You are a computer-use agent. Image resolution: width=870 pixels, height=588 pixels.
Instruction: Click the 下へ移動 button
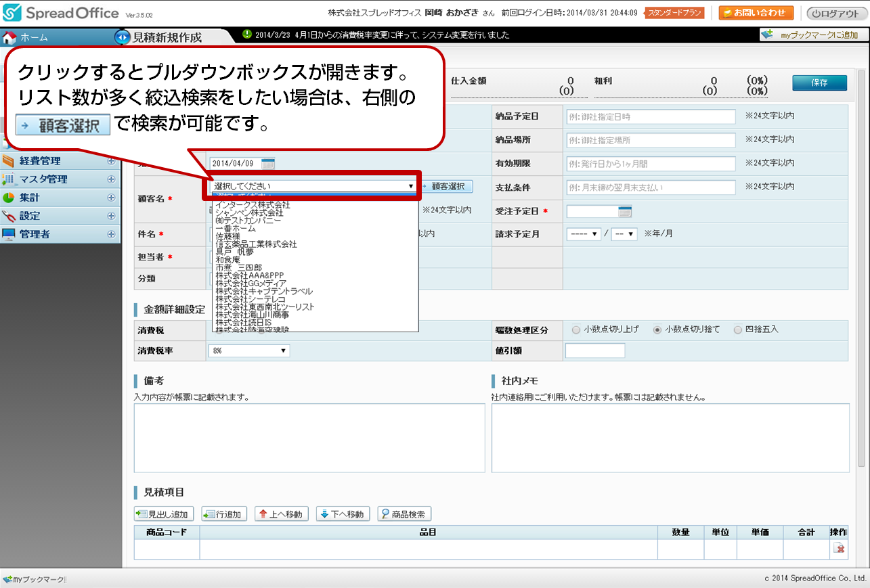[343, 514]
